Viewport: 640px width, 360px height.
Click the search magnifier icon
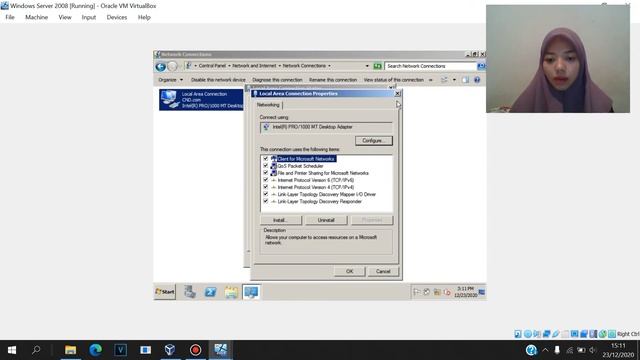click(481, 66)
